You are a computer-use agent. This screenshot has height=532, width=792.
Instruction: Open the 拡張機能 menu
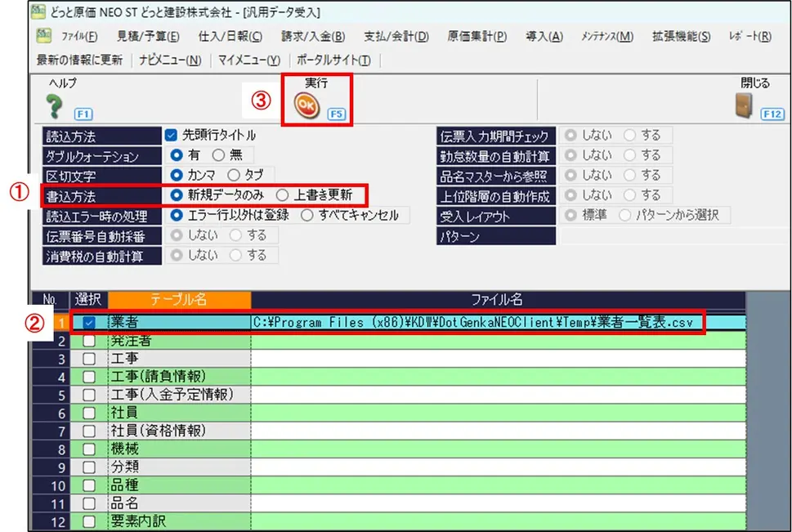point(681,37)
